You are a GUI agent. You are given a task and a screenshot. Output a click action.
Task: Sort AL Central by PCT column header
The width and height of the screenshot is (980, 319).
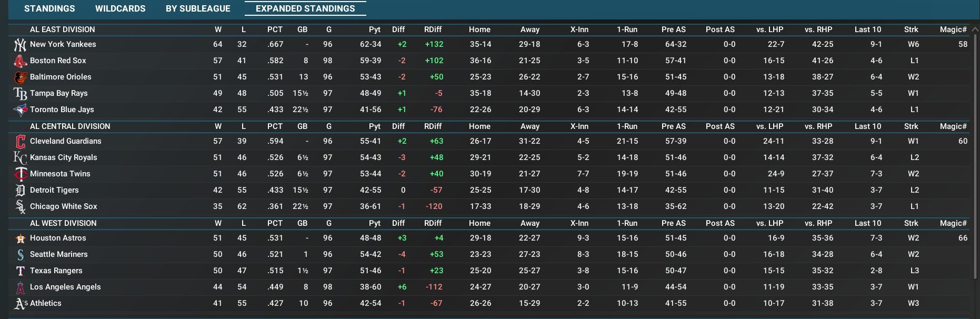point(275,126)
